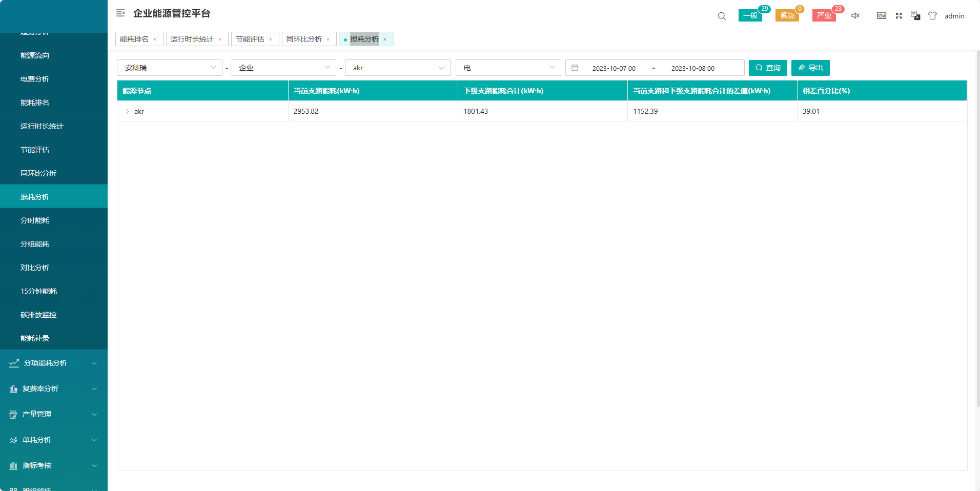Click the language translation icon
The image size is (980, 491).
pyautogui.click(x=915, y=16)
